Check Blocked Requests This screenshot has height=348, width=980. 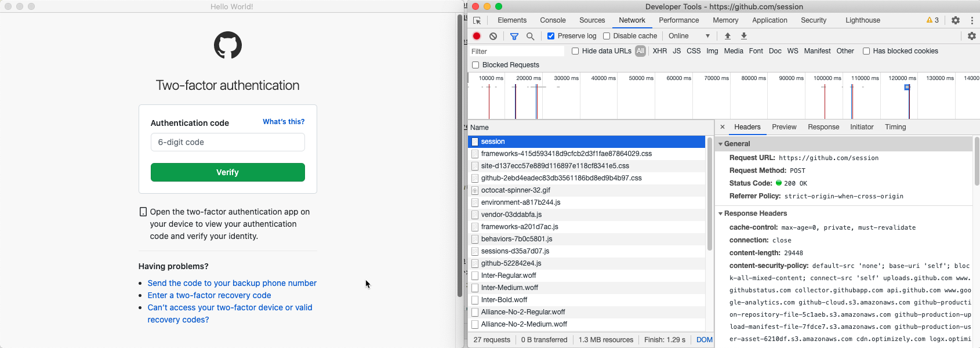(x=476, y=65)
